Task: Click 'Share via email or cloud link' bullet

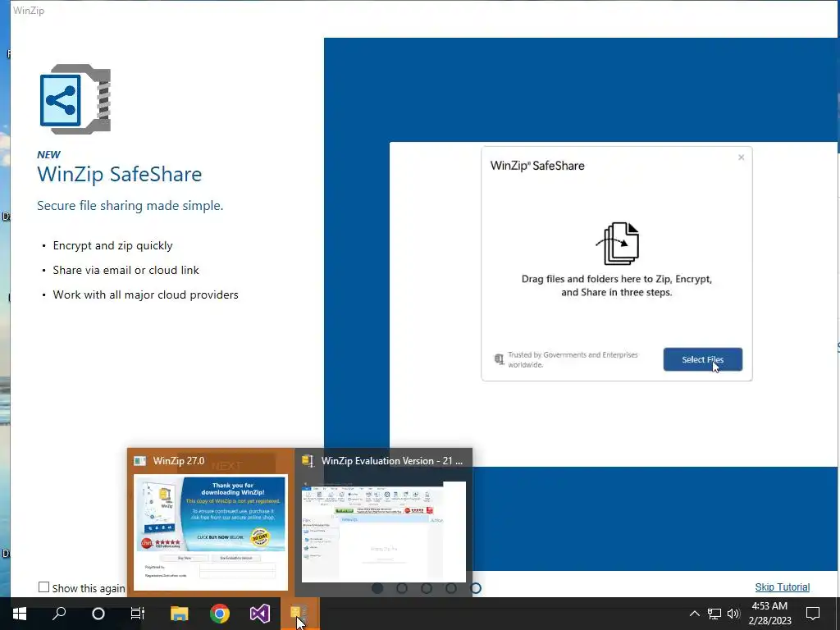Action: (x=126, y=270)
